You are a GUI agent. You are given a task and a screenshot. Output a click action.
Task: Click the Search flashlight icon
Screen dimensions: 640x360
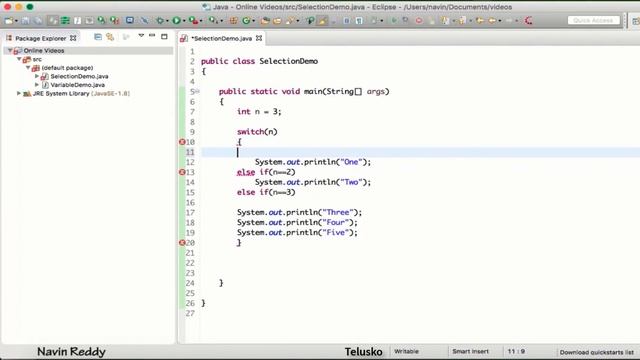[290, 20]
